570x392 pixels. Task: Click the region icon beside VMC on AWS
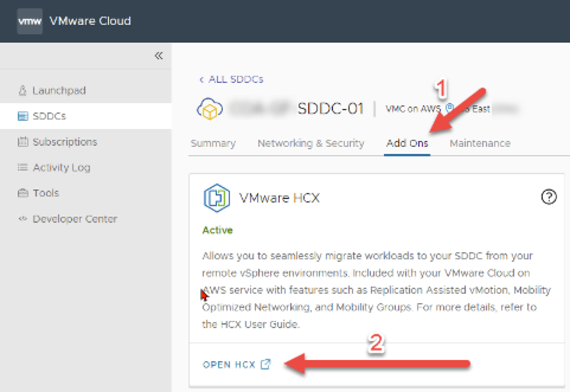(450, 107)
